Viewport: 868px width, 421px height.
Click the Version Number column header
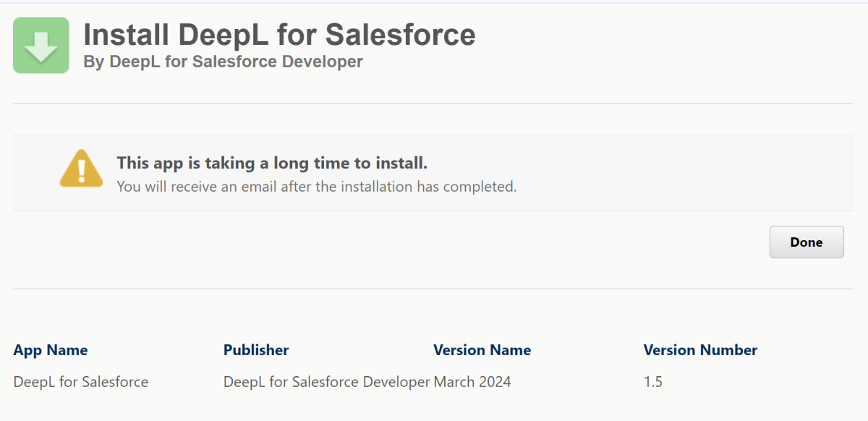point(700,350)
